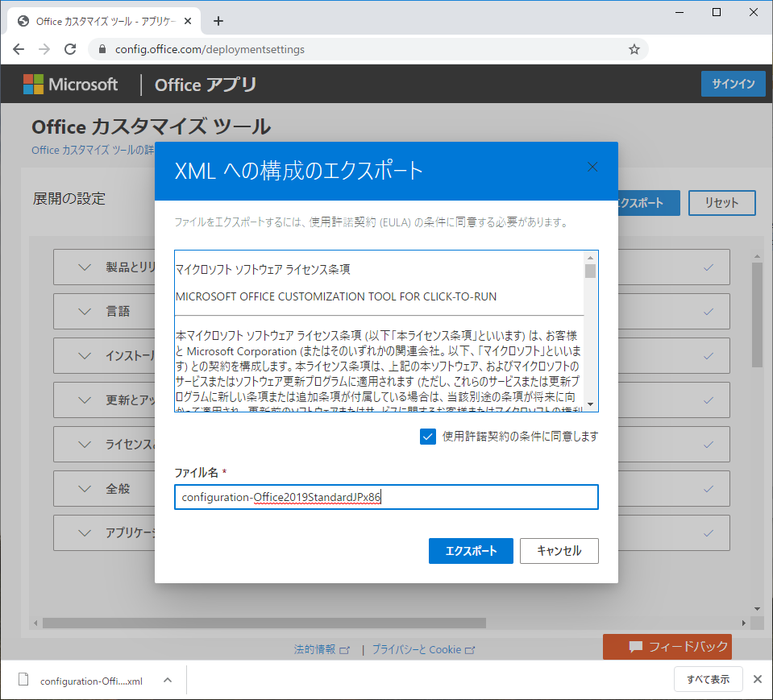Click the external-link icon beside 法的情報
773x700 pixels.
pyautogui.click(x=345, y=650)
